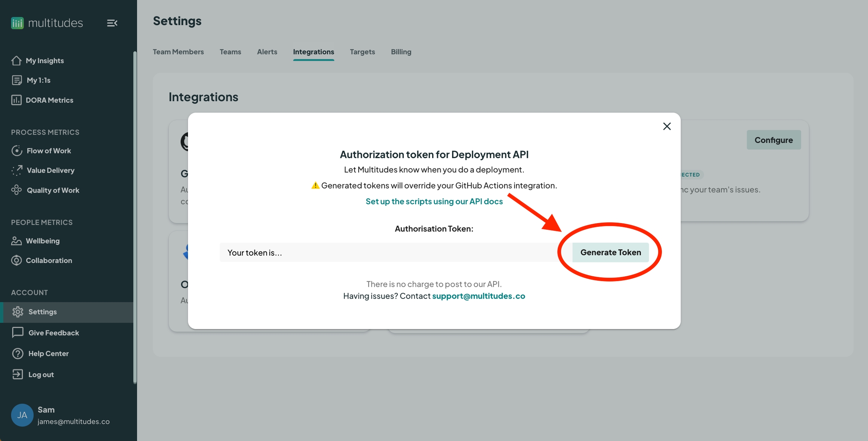
Task: Open Wellbeing people metrics
Action: (42, 241)
